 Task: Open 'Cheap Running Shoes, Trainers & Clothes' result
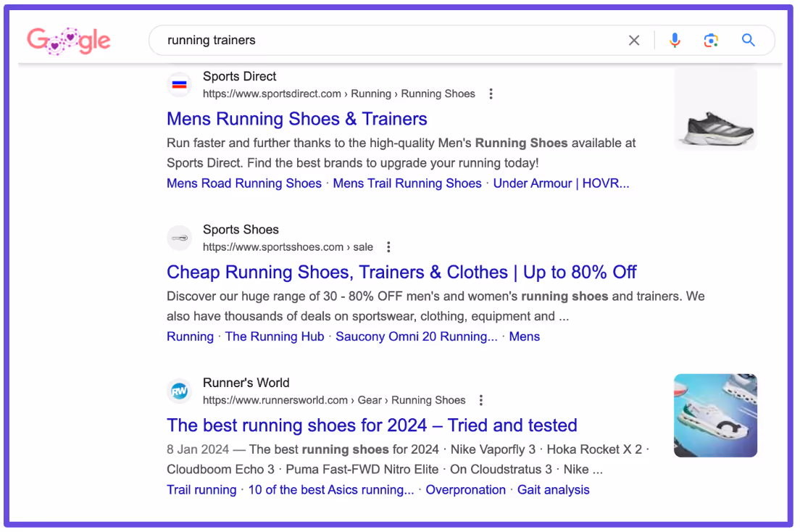coord(401,272)
